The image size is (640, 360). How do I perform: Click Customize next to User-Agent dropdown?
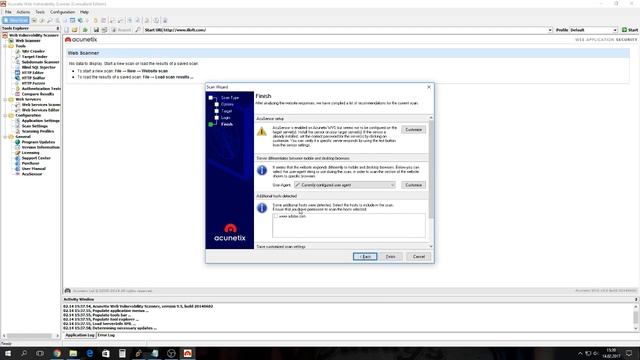[413, 185]
